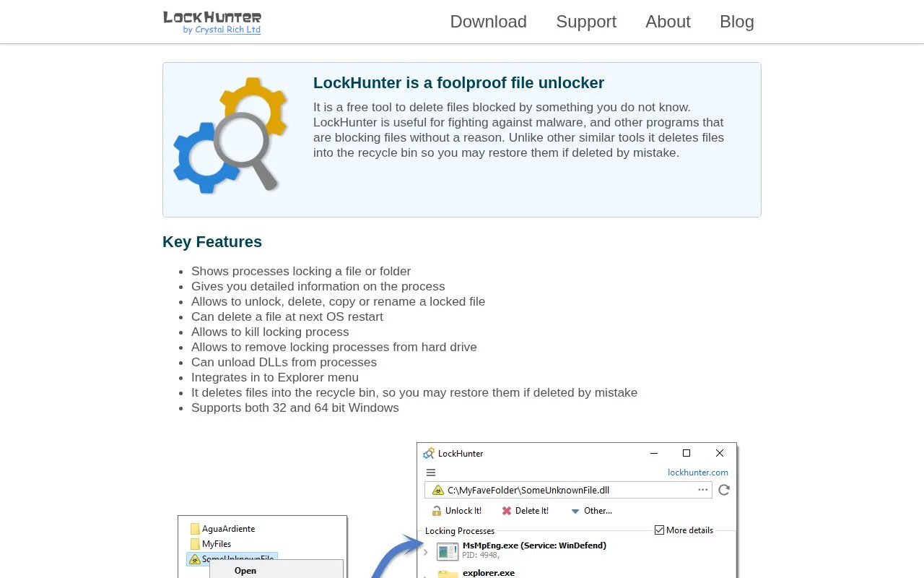
Task: Click 'Allows to unlock, delete, copy or rename' feature
Action: [339, 301]
